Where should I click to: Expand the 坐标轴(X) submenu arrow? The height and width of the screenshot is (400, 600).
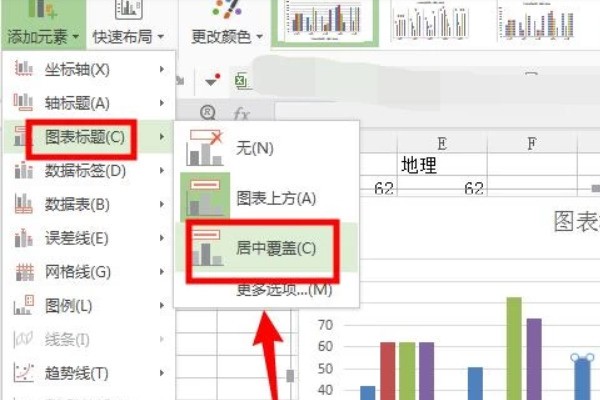162,69
